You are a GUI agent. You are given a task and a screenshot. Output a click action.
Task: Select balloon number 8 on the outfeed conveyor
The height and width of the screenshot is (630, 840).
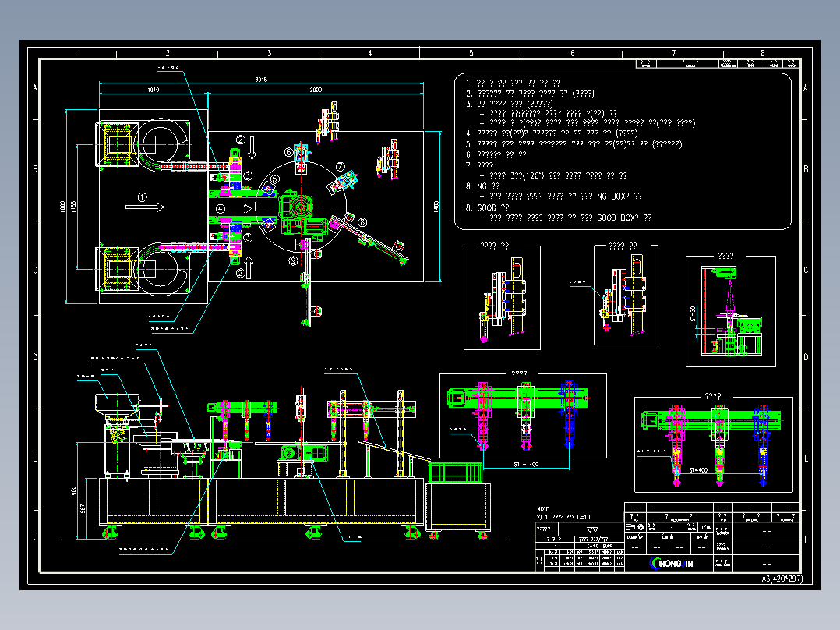tap(362, 222)
